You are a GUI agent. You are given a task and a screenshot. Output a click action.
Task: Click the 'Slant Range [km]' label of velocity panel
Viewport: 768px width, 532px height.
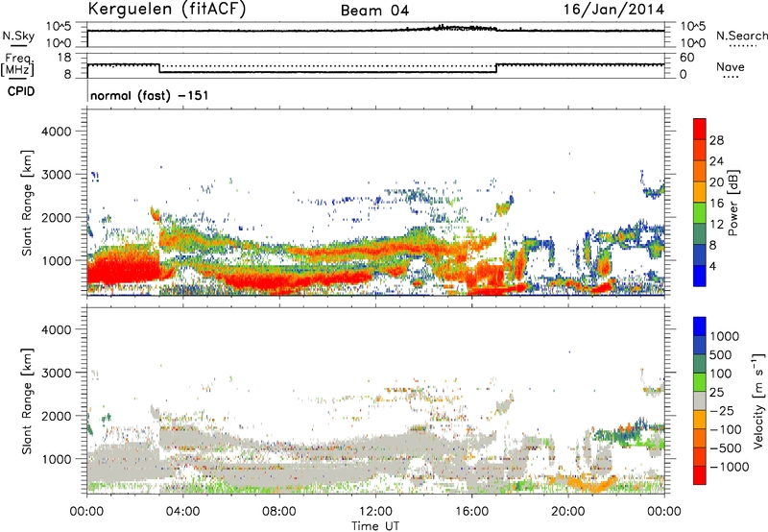click(x=27, y=401)
